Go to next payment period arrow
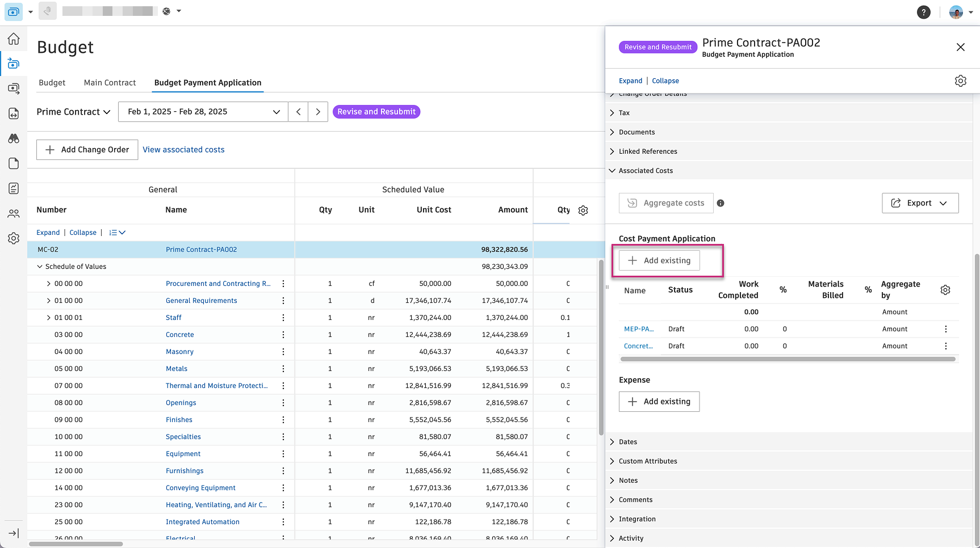Screen dimensions: 980x548 click(x=318, y=112)
